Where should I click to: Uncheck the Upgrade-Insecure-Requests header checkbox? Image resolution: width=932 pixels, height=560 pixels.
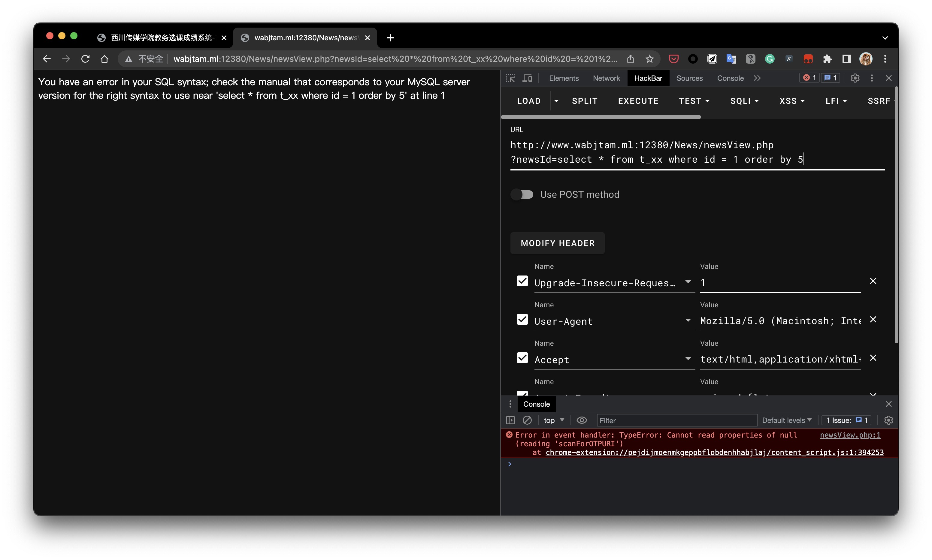coord(522,281)
